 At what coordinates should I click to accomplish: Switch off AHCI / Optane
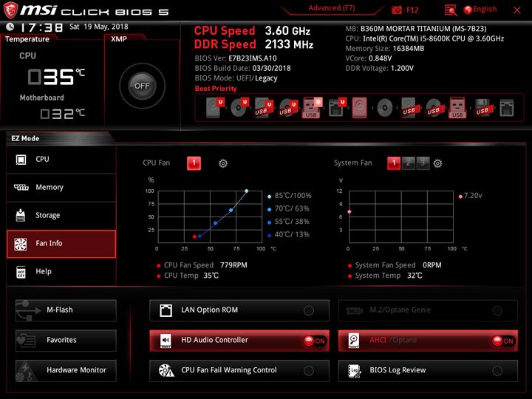pos(428,341)
